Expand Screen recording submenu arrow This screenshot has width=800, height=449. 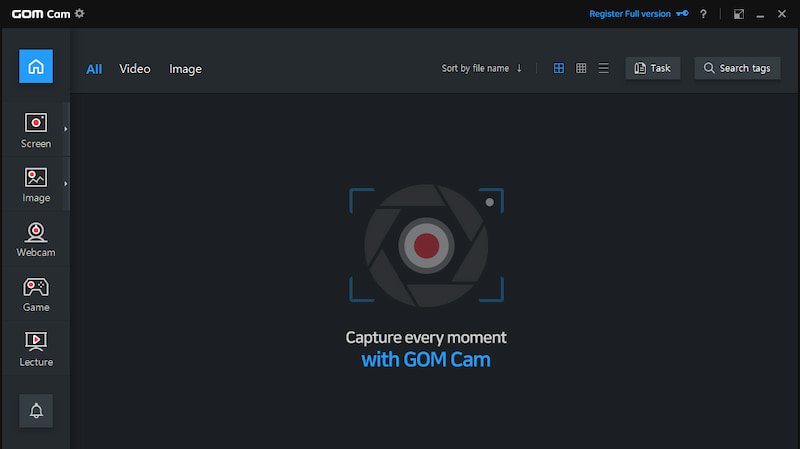click(66, 129)
